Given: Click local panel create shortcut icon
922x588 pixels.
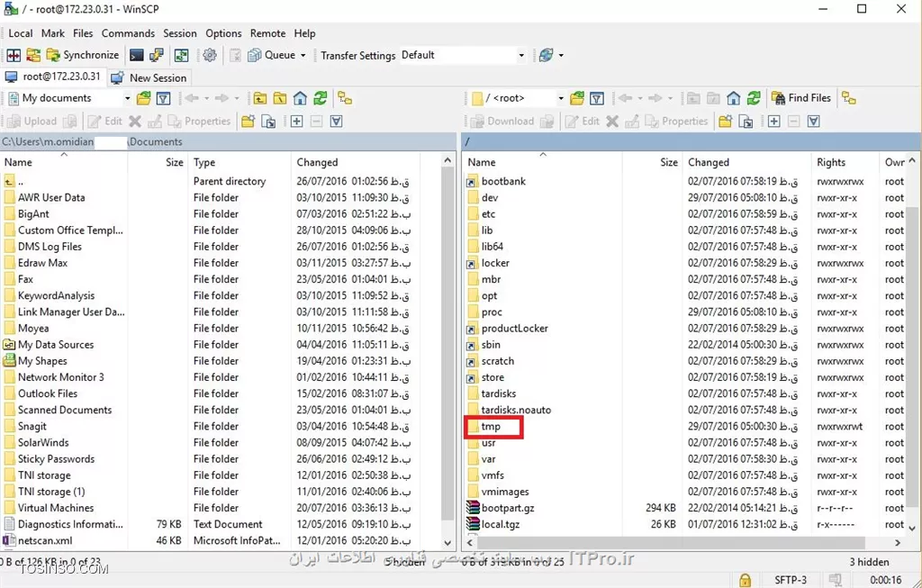Looking at the screenshot, I should (268, 122).
